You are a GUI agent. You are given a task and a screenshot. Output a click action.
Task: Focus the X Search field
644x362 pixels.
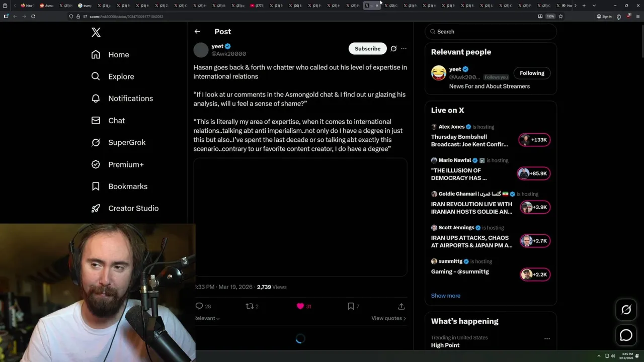(491, 31)
